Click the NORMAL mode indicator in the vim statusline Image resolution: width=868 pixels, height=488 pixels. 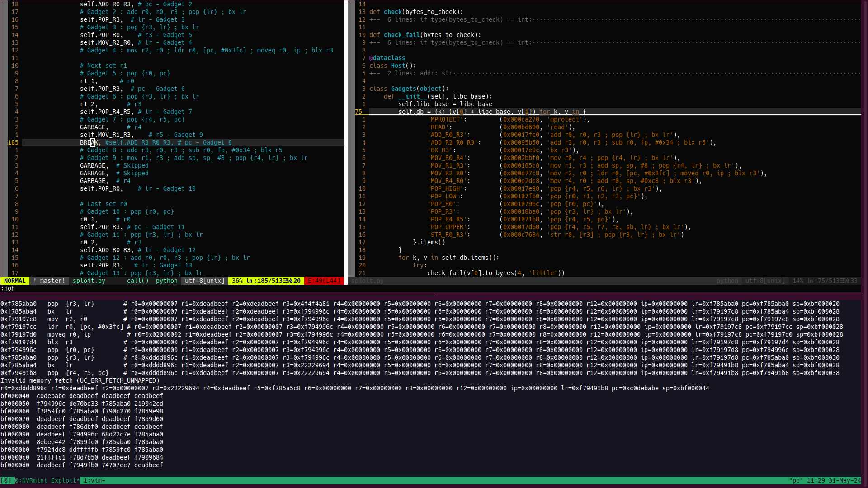coord(15,281)
